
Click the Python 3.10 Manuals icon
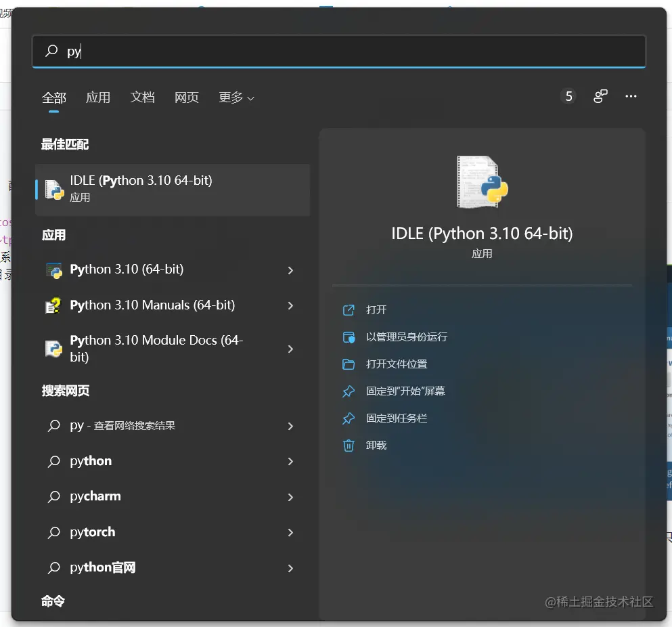click(x=53, y=306)
